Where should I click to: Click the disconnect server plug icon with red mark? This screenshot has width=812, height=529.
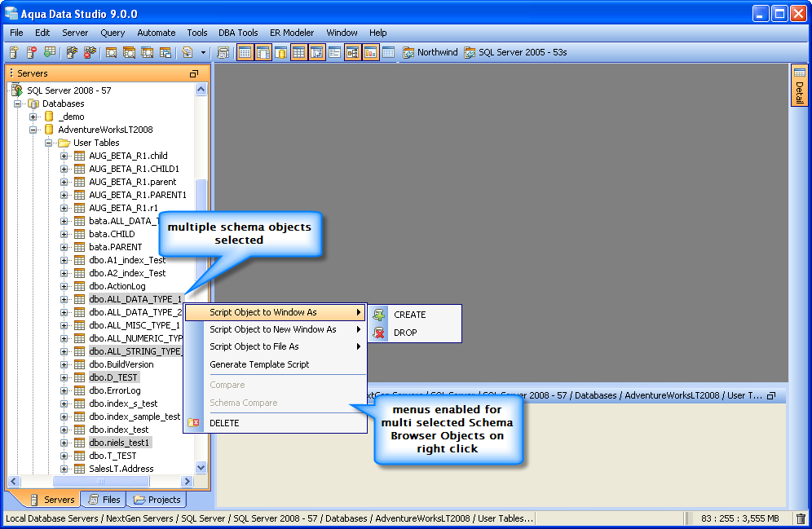90,52
